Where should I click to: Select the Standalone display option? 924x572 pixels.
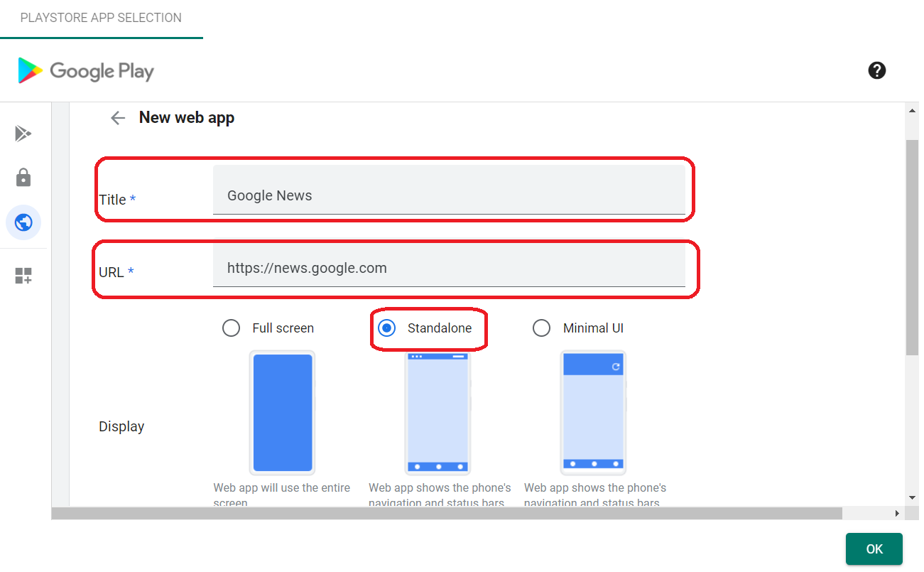pos(386,328)
